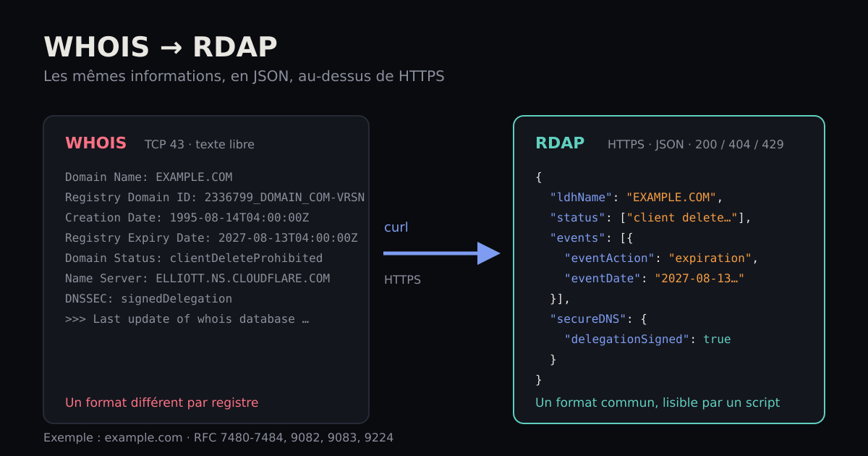Select the 'Registry Domain ID' line
This screenshot has width=868, height=456.
pyautogui.click(x=215, y=198)
